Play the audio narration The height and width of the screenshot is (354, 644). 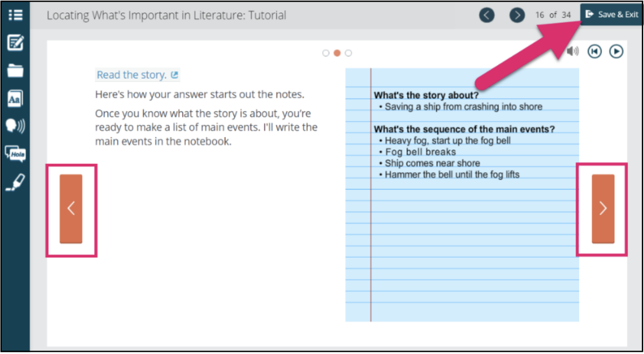point(616,52)
